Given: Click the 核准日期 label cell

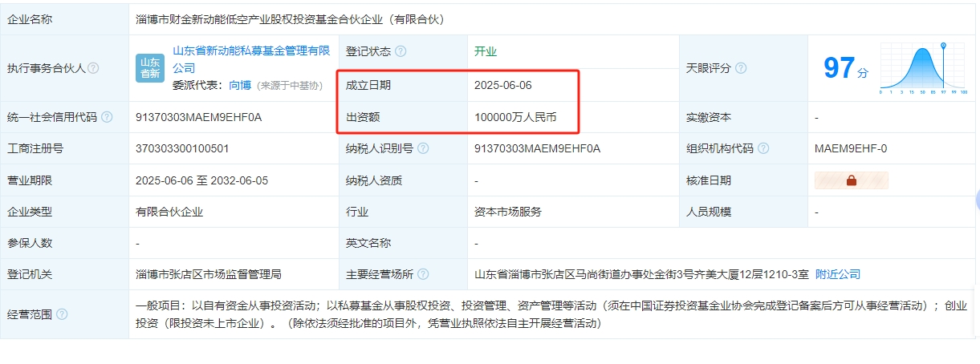Looking at the screenshot, I should point(743,180).
